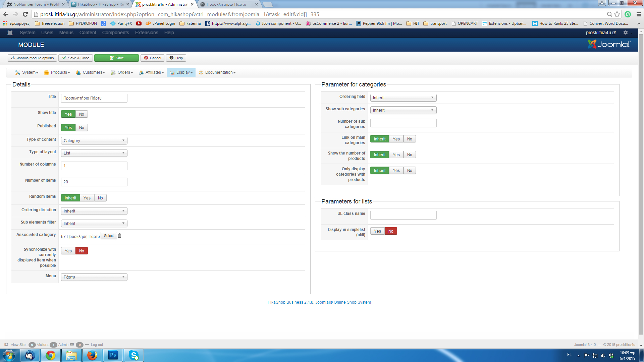Open the HikaShop Products menu
Viewport: 644px width, 362px height.
[x=57, y=72]
